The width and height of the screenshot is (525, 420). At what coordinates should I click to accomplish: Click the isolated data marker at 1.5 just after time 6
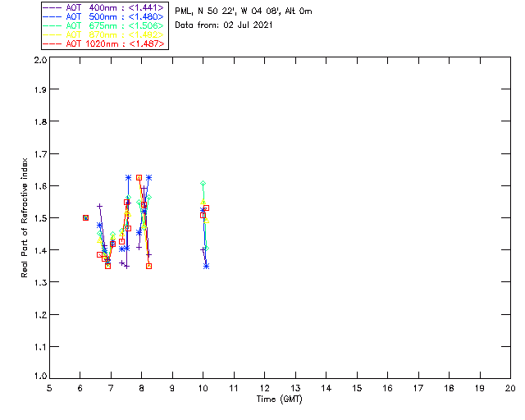click(x=85, y=217)
